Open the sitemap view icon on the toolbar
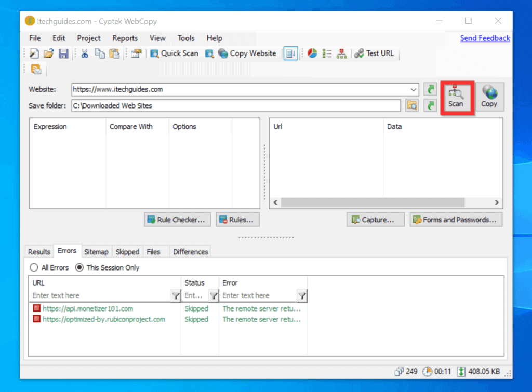 point(341,53)
